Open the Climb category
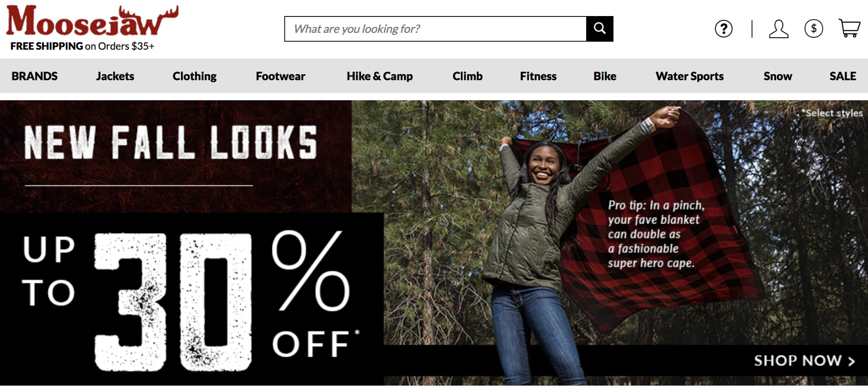The width and height of the screenshot is (868, 386). pyautogui.click(x=467, y=76)
